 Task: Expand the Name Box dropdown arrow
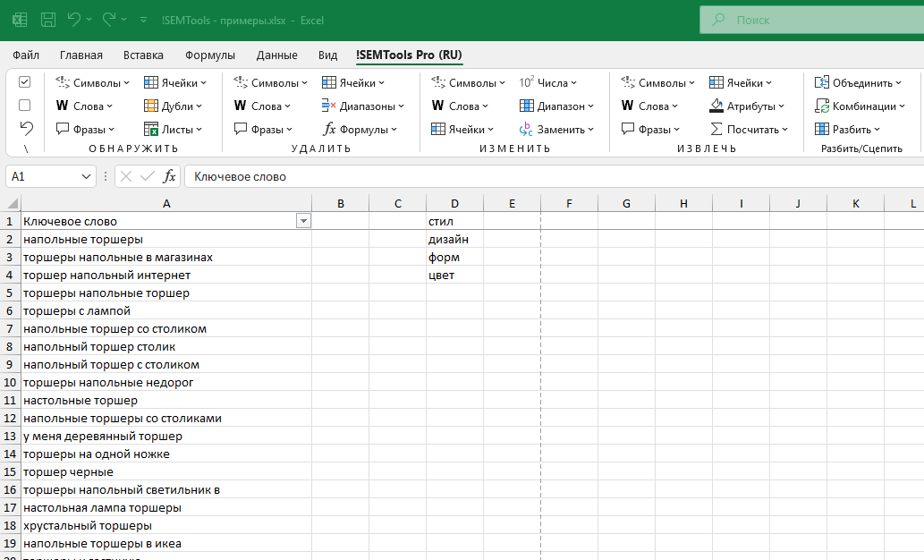point(87,176)
